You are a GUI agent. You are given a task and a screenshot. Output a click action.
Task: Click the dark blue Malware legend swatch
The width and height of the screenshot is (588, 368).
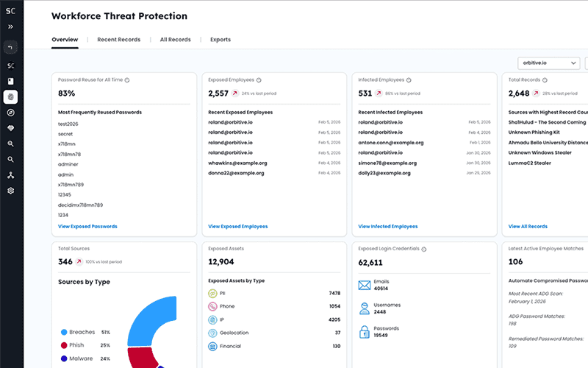pyautogui.click(x=64, y=358)
